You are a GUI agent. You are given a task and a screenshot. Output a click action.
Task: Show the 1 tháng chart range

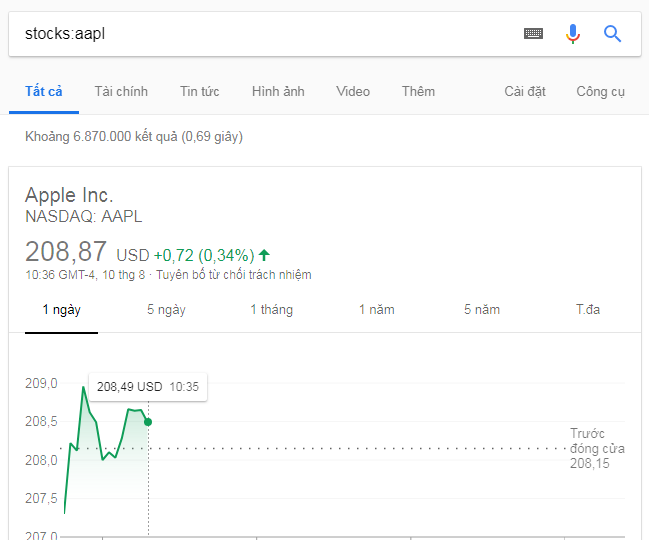(271, 310)
